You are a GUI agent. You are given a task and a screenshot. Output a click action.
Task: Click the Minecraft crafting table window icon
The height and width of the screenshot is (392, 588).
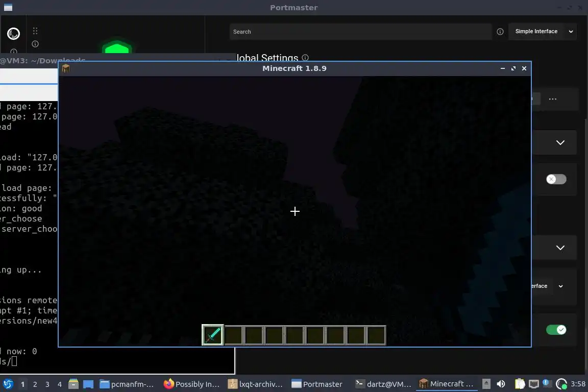66,68
